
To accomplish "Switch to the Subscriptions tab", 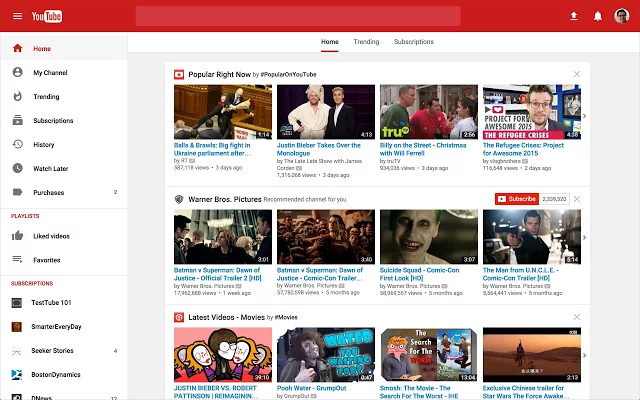I will click(x=413, y=42).
